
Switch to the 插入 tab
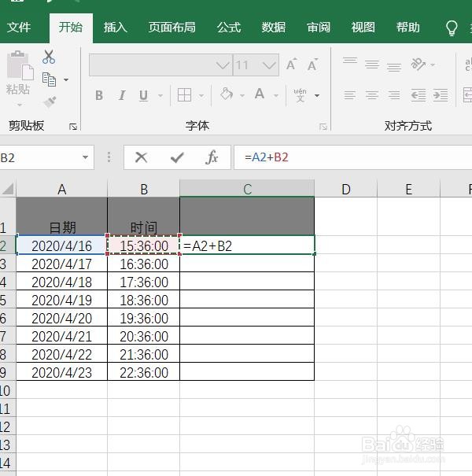[115, 28]
